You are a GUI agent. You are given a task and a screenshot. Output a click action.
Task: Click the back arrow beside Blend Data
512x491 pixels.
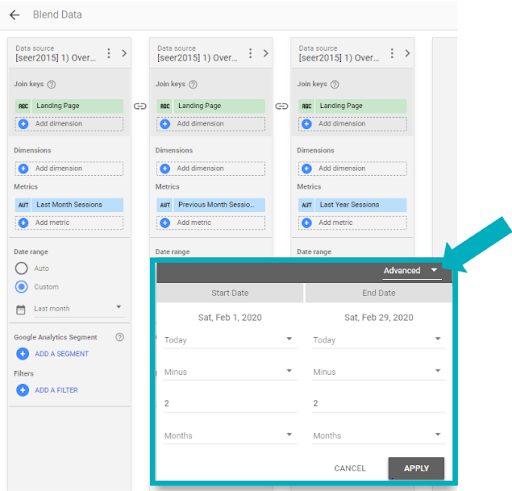14,15
